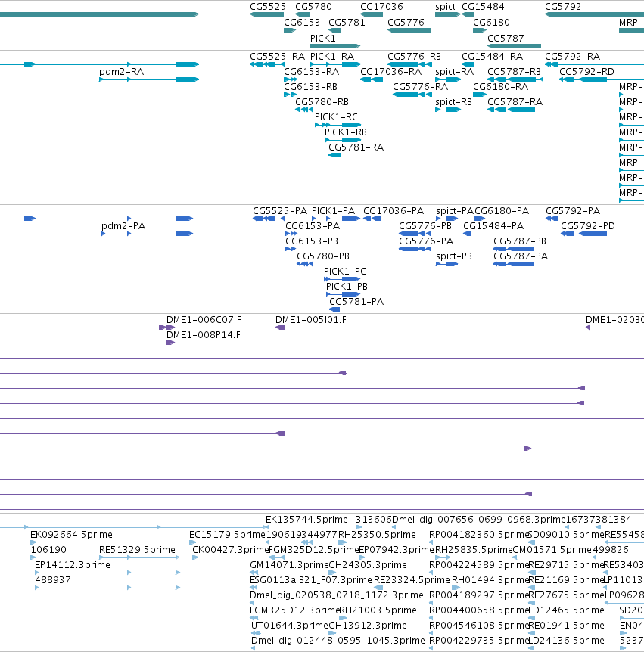Select transcript PICK1-RC
Viewport: 644px width, 652px height.
pyautogui.click(x=336, y=117)
